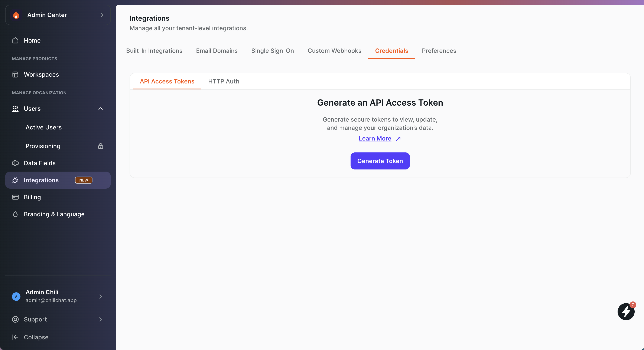Collapse the Users section chevron
Screen dimensions: 644x350
coord(101,109)
